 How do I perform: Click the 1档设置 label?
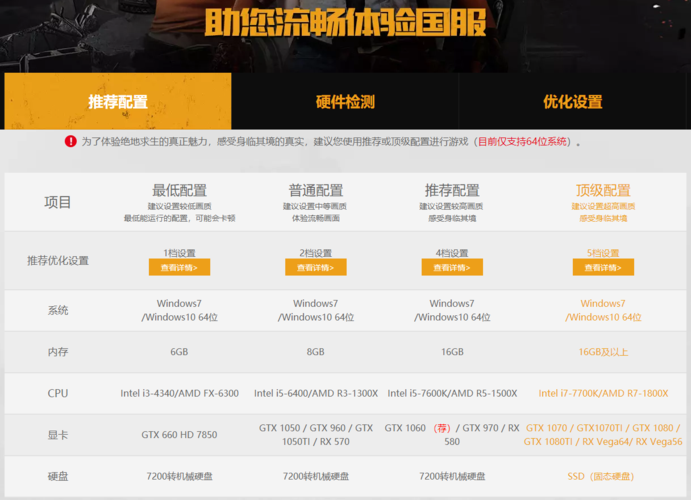(x=179, y=253)
